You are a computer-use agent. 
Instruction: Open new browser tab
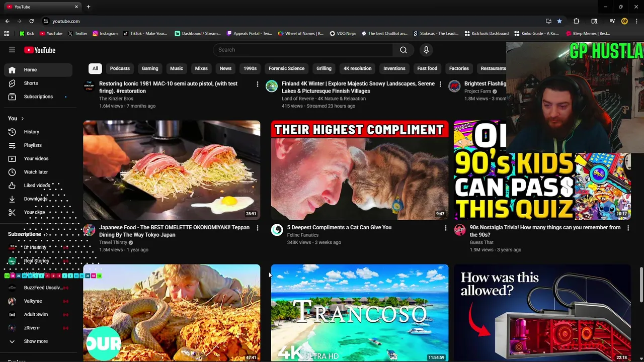point(89,7)
